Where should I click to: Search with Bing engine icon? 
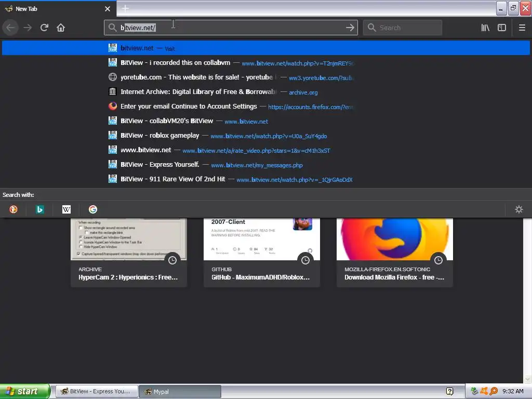[39, 209]
